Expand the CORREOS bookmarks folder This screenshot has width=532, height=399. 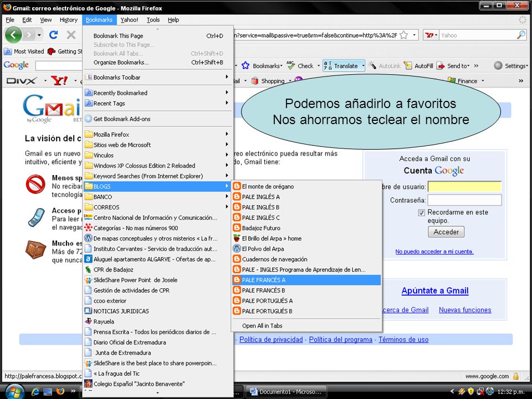(x=158, y=207)
